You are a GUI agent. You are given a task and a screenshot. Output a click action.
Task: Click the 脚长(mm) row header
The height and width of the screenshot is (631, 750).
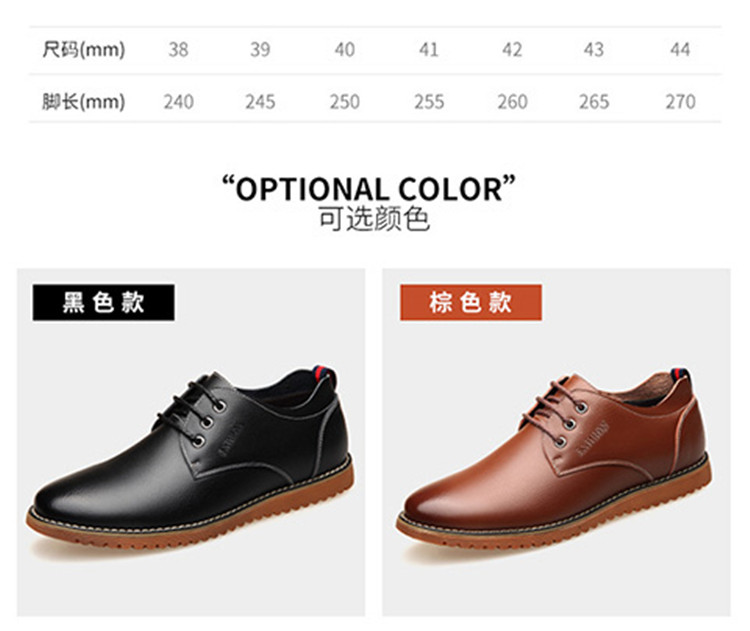(84, 102)
